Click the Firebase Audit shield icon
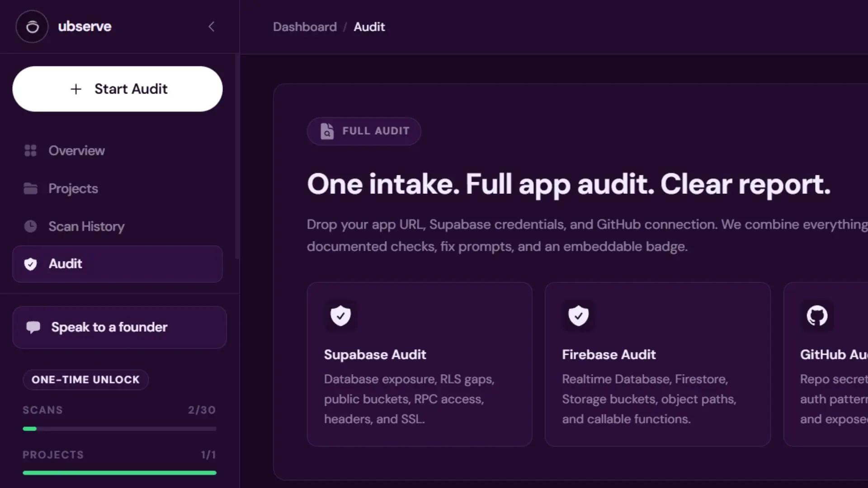The width and height of the screenshot is (868, 488). [x=578, y=315]
